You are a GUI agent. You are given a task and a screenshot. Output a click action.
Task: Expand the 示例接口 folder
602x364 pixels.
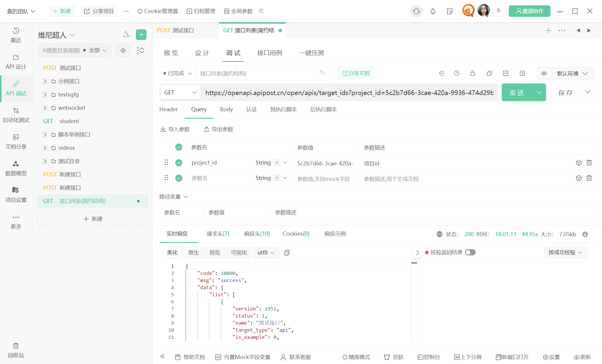pyautogui.click(x=45, y=81)
